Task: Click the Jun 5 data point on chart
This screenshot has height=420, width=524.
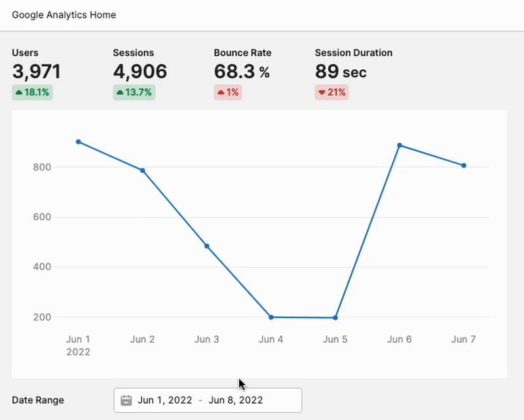Action: pyautogui.click(x=335, y=318)
